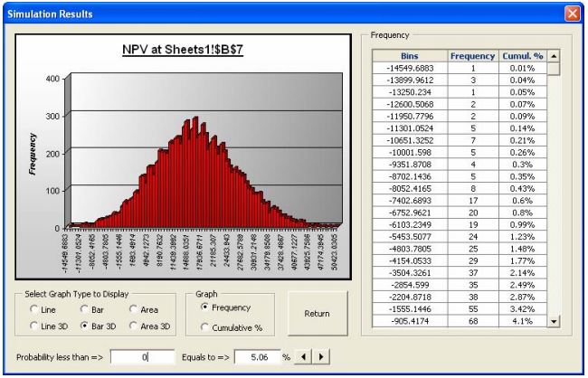This screenshot has width=588, height=378.
Task: Click cumulative value 2.14%
Action: (x=523, y=272)
